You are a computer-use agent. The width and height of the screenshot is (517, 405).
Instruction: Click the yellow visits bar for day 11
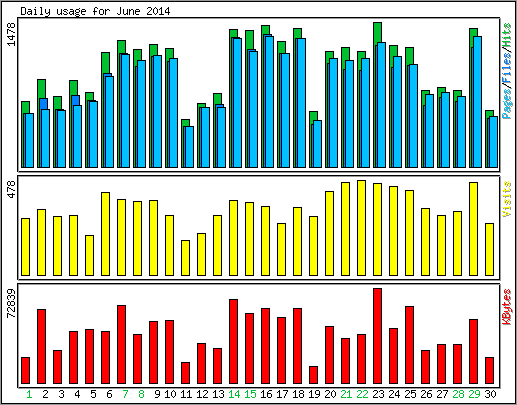(x=185, y=258)
